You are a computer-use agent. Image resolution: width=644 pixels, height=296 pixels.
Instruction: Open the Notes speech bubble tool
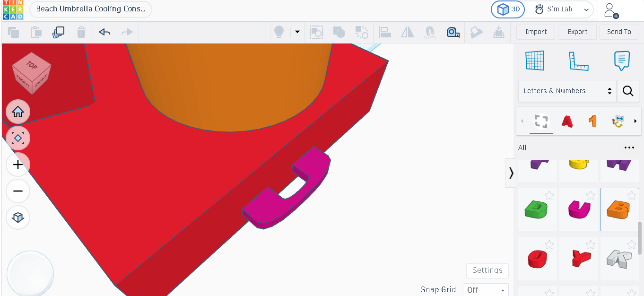pos(622,61)
